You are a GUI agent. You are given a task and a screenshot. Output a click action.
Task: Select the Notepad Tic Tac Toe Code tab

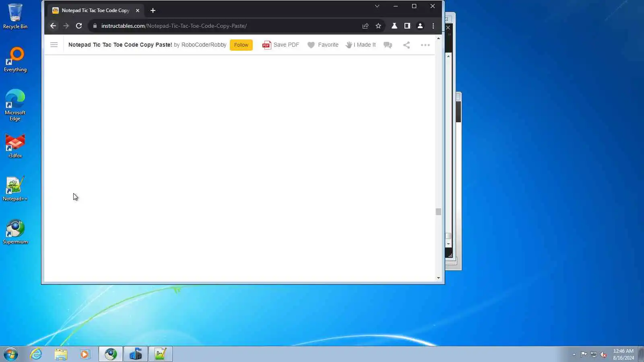tap(95, 10)
